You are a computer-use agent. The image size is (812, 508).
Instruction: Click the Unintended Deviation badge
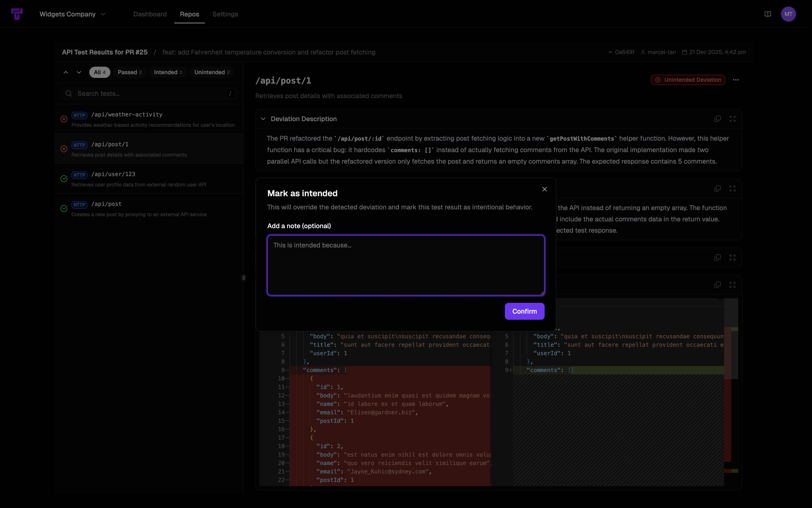[688, 80]
